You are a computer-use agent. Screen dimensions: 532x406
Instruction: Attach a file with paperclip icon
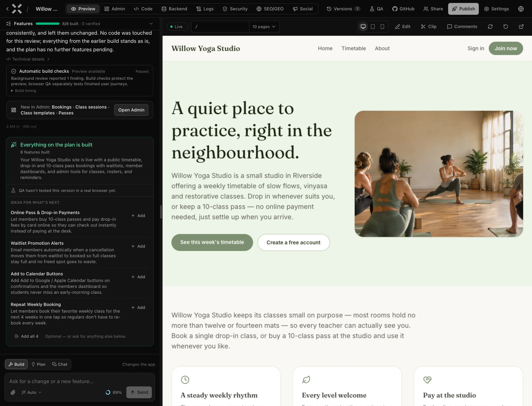point(13,392)
